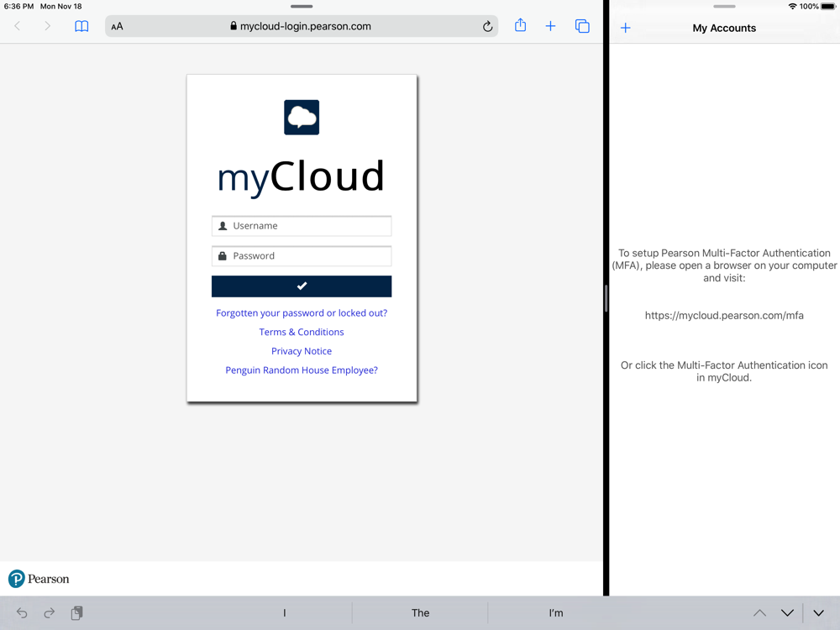The width and height of the screenshot is (840, 630).
Task: Tap the Safari window top grabber
Action: coord(302,7)
